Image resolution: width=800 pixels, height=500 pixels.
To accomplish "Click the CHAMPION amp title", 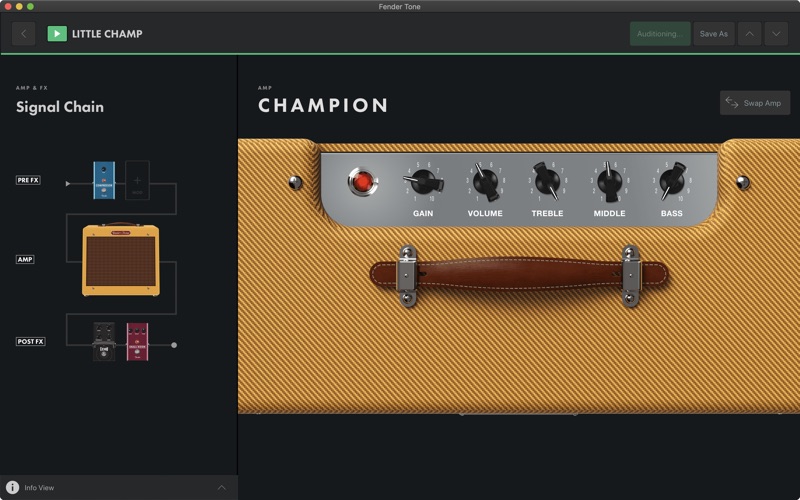I will point(323,106).
